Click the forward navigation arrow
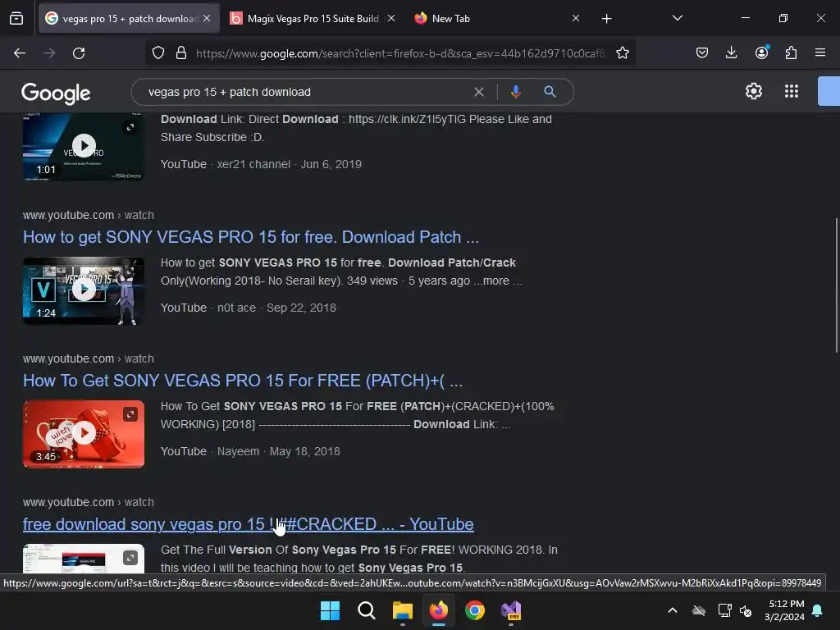The image size is (840, 630). [49, 53]
